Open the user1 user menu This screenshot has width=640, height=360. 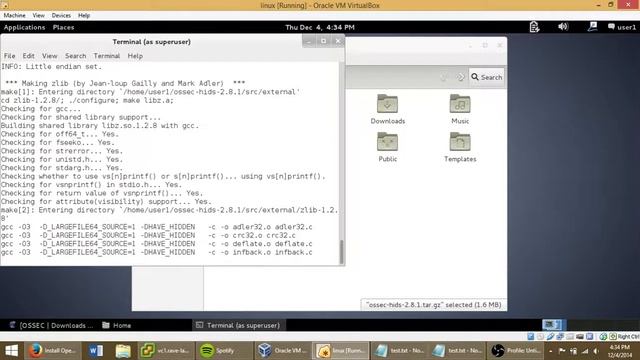coord(622,27)
